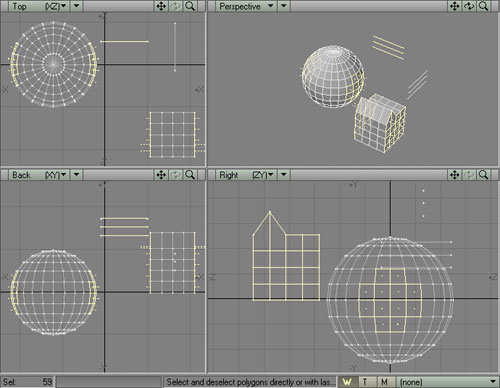Open the Top (XZ) view type dropdown
Viewport: 500px width, 388px height.
coord(39,6)
